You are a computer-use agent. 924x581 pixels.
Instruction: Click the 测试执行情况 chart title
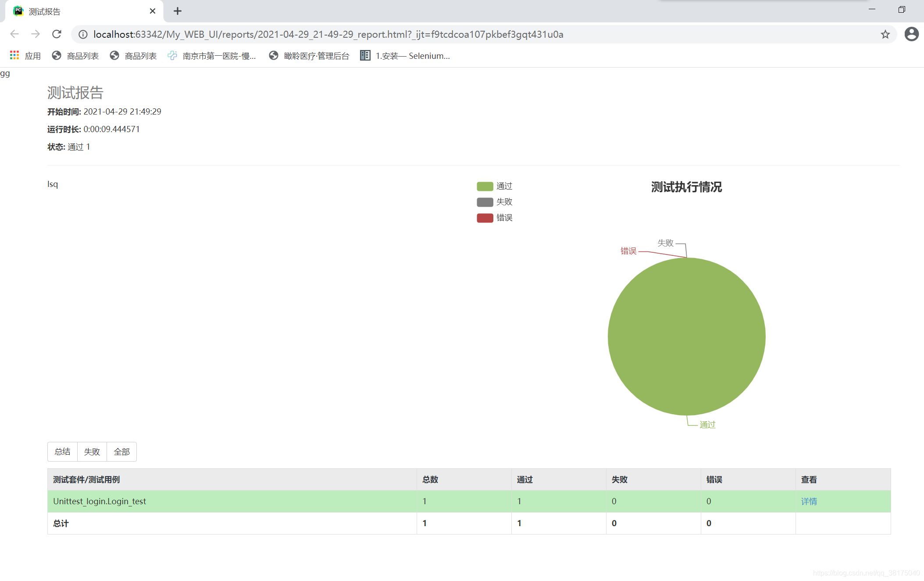(x=686, y=187)
